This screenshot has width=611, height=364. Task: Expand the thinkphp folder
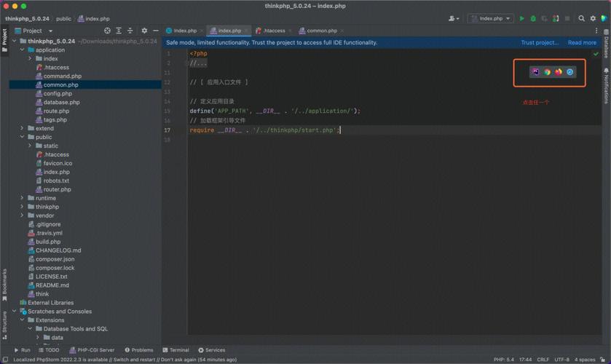point(22,207)
